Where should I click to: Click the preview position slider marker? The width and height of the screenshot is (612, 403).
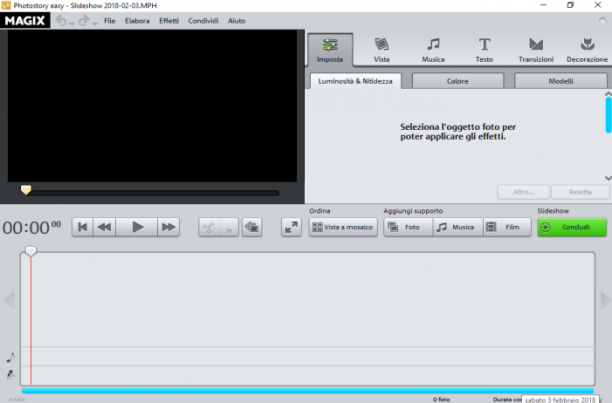click(26, 190)
